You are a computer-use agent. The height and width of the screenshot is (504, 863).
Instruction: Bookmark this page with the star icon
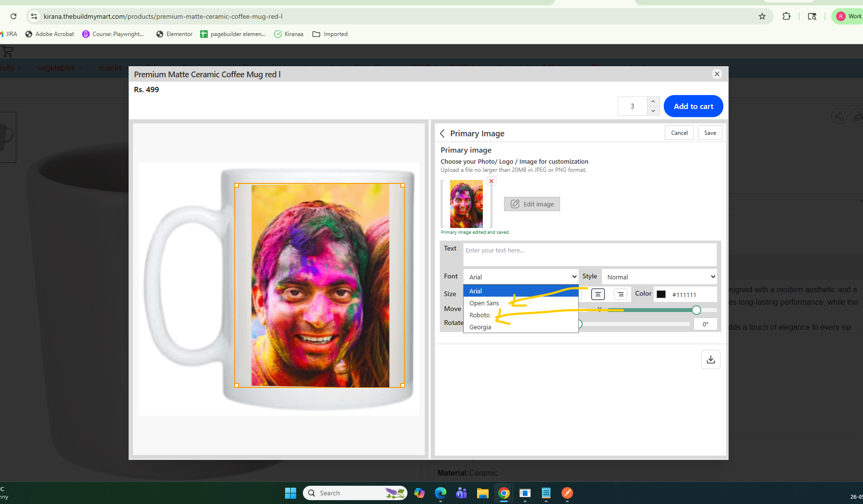click(762, 16)
